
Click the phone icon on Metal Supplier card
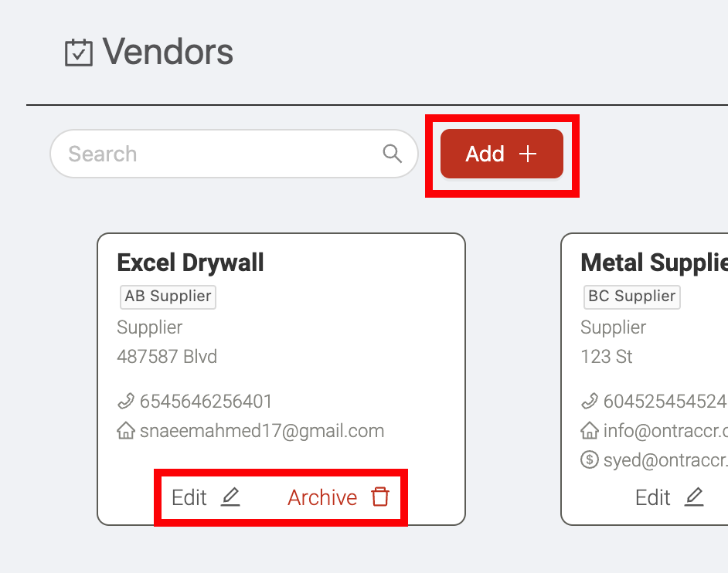tap(590, 401)
